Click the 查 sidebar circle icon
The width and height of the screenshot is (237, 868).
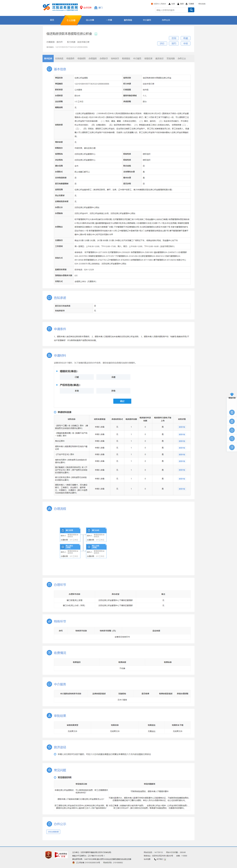pyautogui.click(x=232, y=421)
